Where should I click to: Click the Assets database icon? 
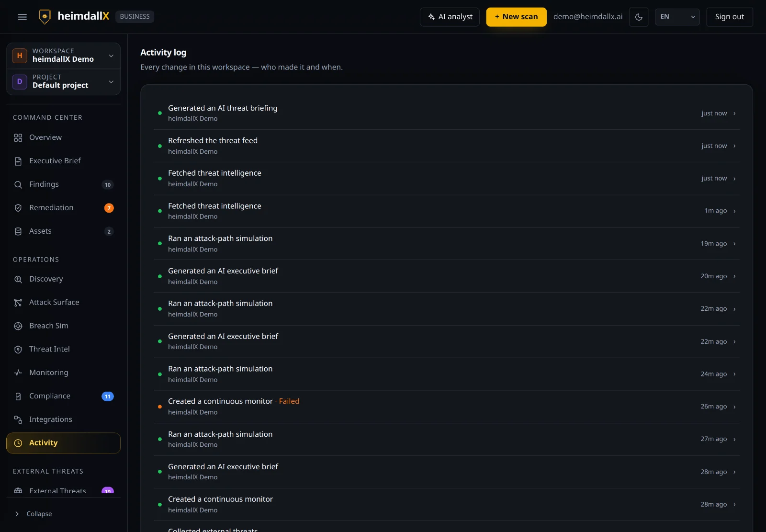click(18, 231)
